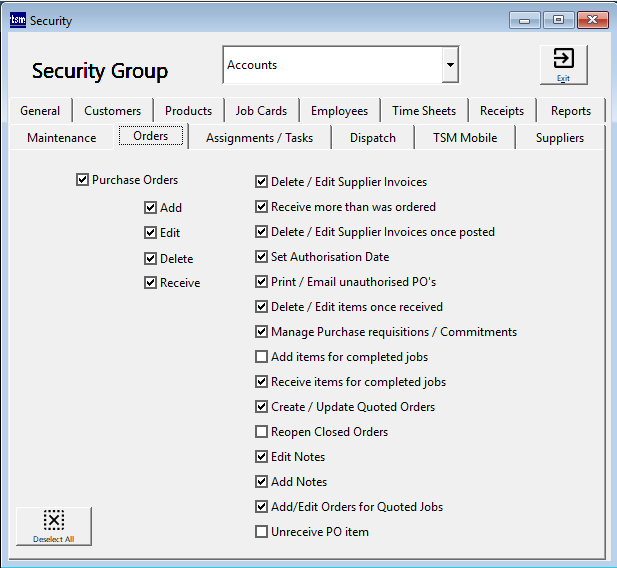
Task: Maximize the Security window
Action: 558,20
